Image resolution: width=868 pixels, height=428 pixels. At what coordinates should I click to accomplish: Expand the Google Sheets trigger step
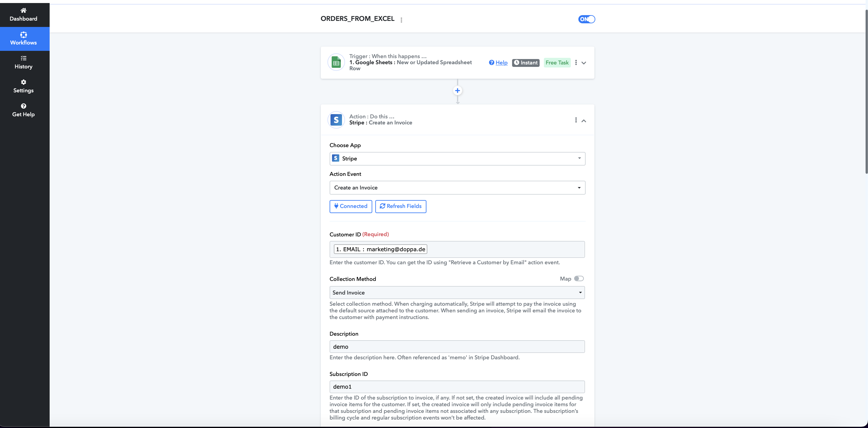[x=584, y=63]
